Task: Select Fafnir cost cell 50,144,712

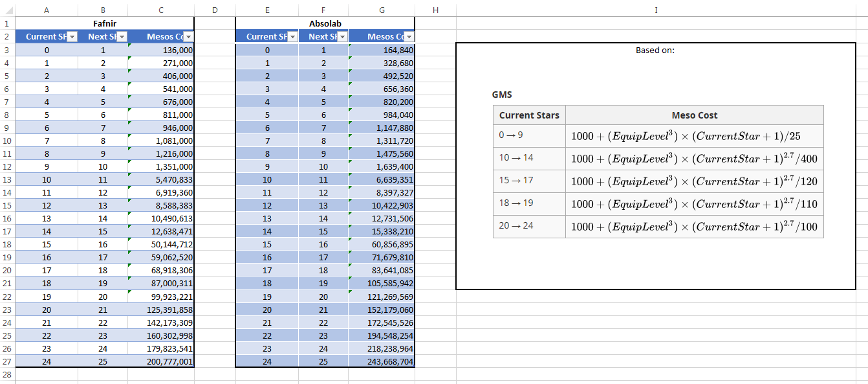Action: tap(161, 245)
